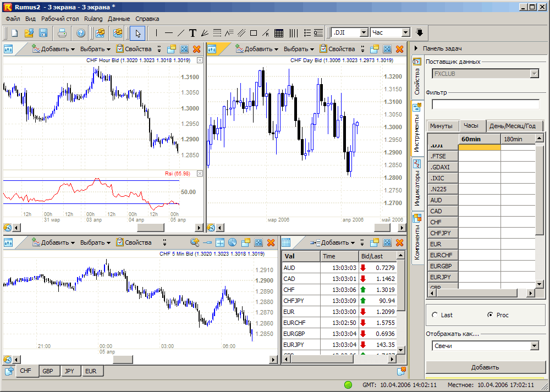Select the Proc radio button

490,315
